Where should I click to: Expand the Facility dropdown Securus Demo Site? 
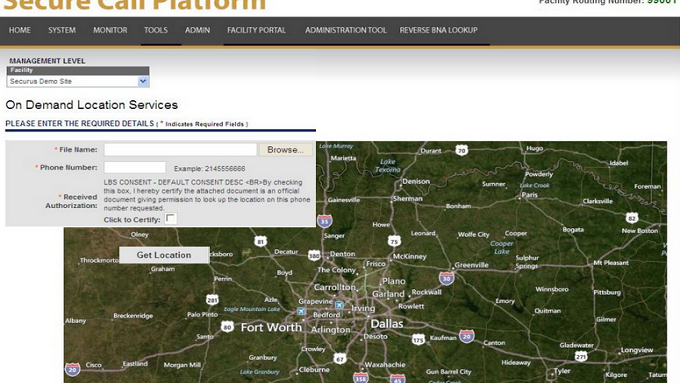[x=78, y=81]
